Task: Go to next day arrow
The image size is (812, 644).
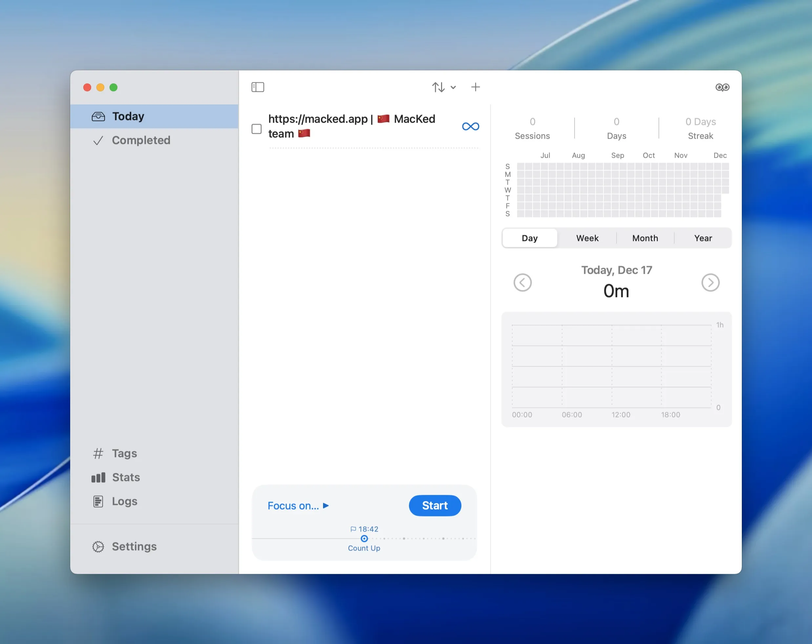Action: [x=710, y=282]
